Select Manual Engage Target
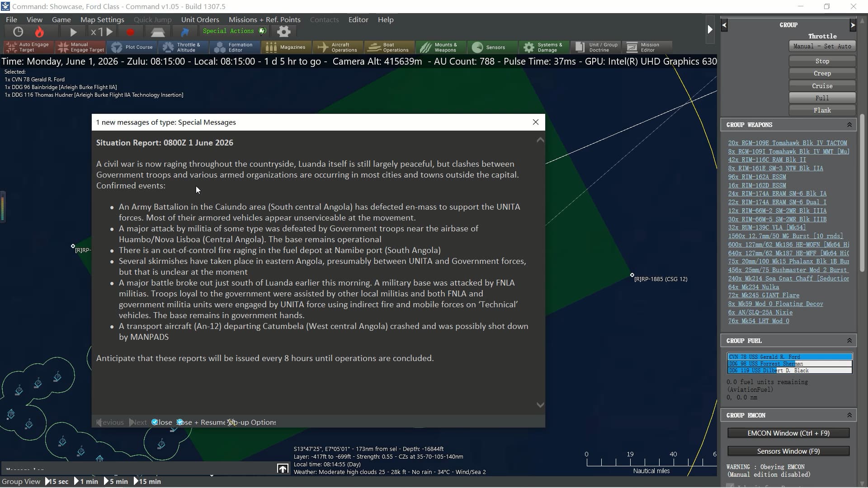 click(81, 47)
